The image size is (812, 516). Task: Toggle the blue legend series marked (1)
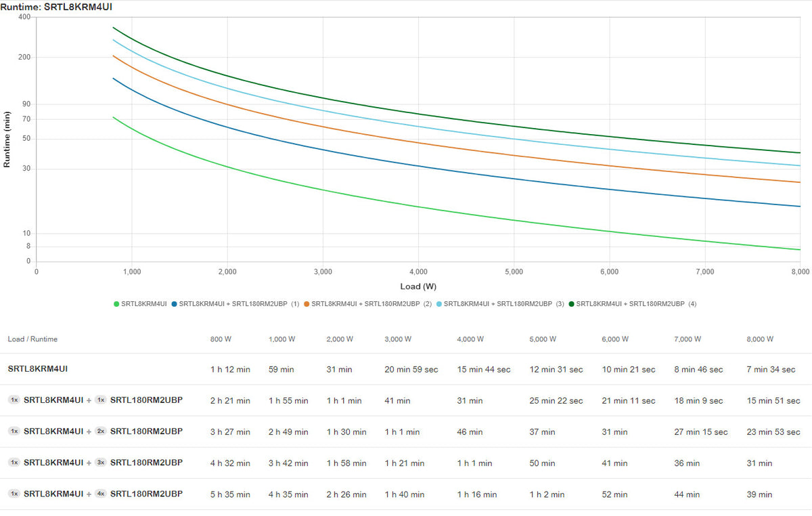pyautogui.click(x=175, y=304)
